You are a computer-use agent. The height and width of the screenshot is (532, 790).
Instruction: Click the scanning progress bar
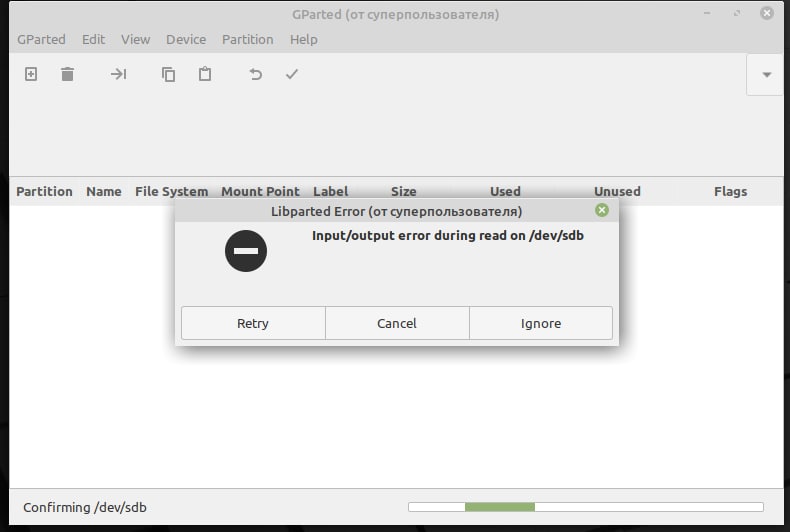pos(586,507)
